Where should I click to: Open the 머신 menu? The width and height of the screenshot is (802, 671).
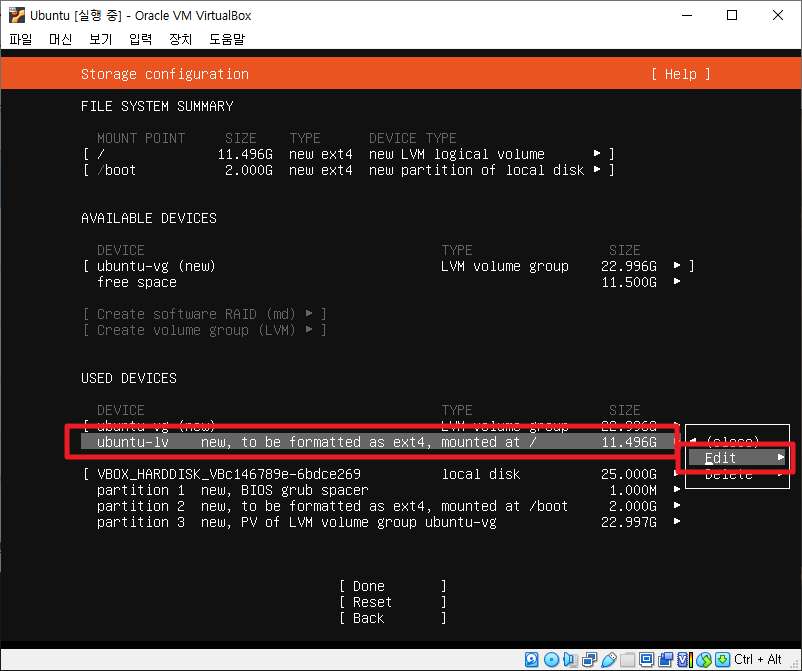point(60,39)
